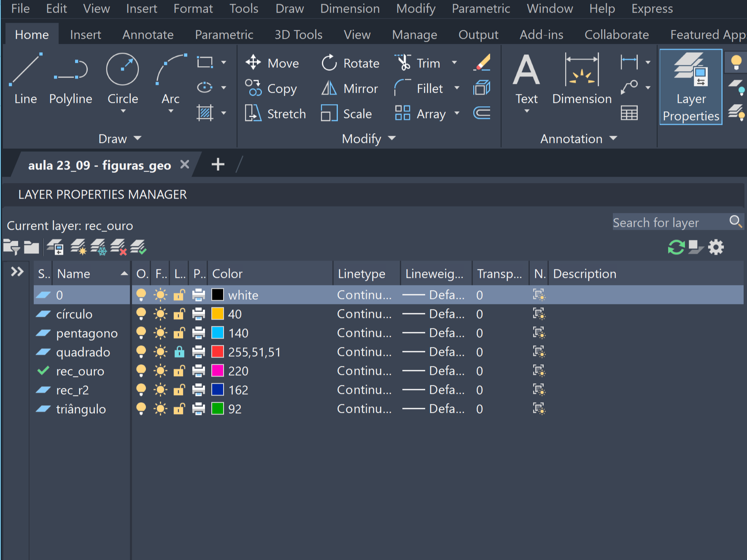Open the Layer Properties button
The height and width of the screenshot is (560, 747).
coord(690,87)
